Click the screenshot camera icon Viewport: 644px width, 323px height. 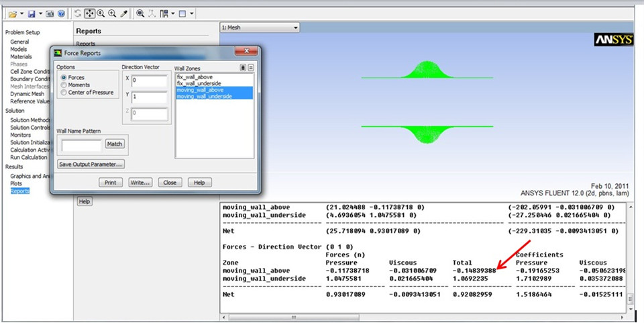[x=50, y=13]
